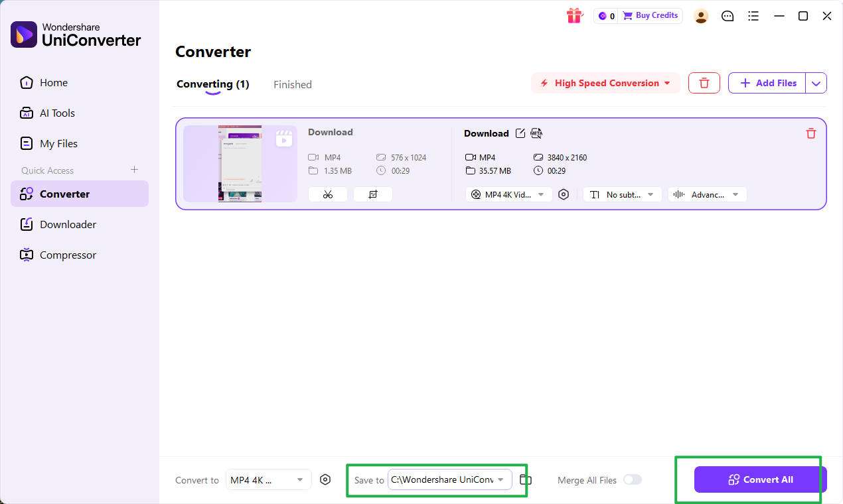Viewport: 843px width, 504px height.
Task: Open AI Tools in sidebar
Action: click(80, 113)
